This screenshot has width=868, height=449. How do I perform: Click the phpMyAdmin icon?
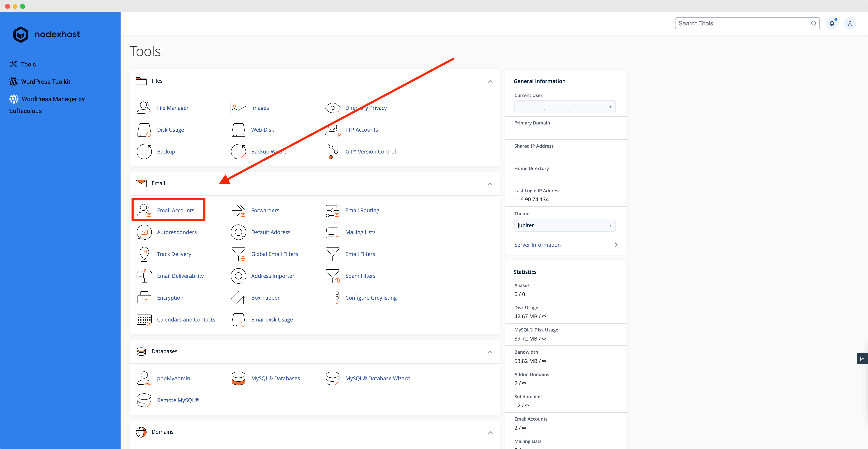pos(144,378)
